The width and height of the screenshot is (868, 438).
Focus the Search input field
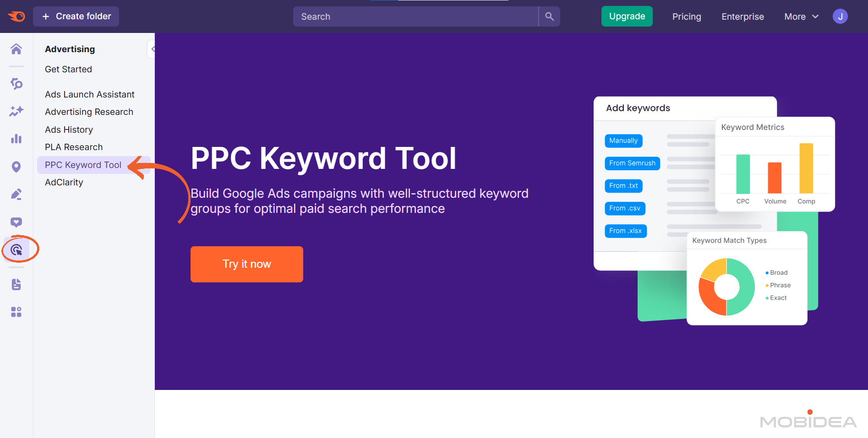click(x=415, y=16)
